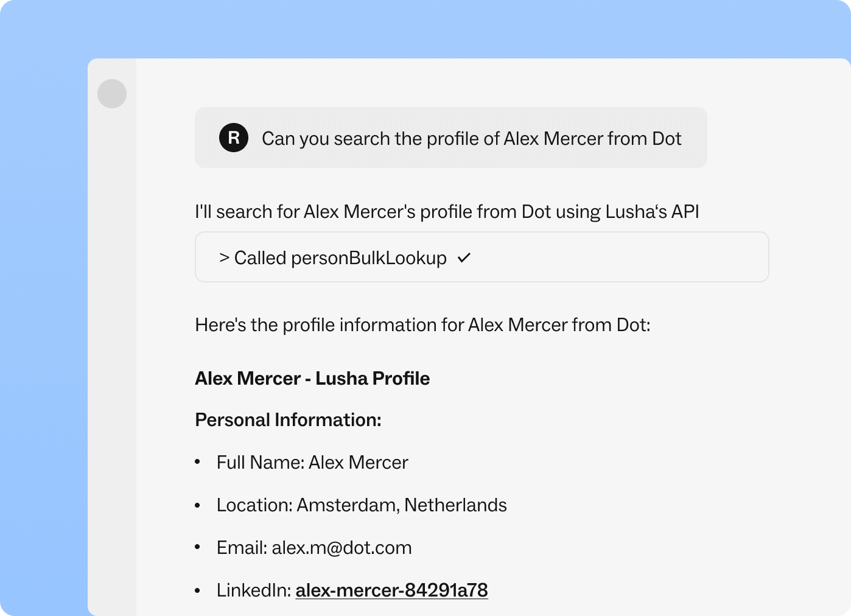
Task: Open the alex-mercer-84291a78 LinkedIn link
Action: point(391,590)
